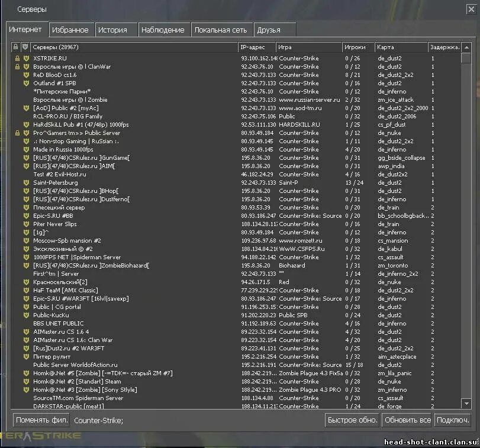Screen dimensions: 480x448
Task: Click the lock icon beside Pro^Gamers tm Public Server
Action: tap(17, 133)
